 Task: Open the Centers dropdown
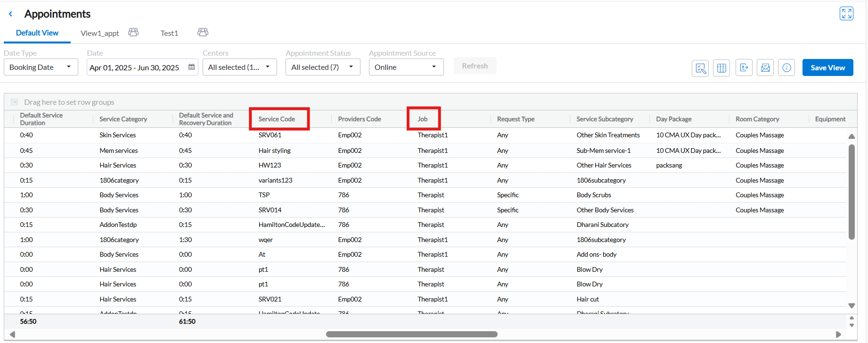[239, 67]
